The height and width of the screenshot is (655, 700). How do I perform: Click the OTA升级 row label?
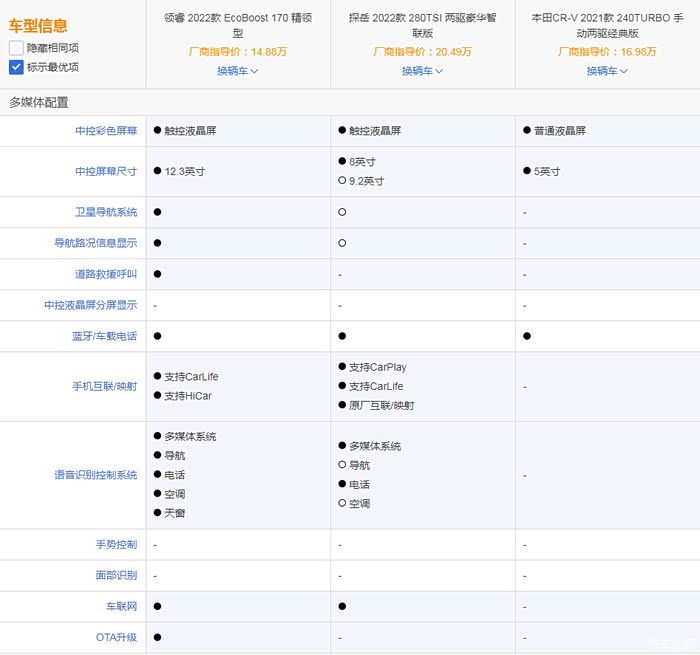pos(116,637)
